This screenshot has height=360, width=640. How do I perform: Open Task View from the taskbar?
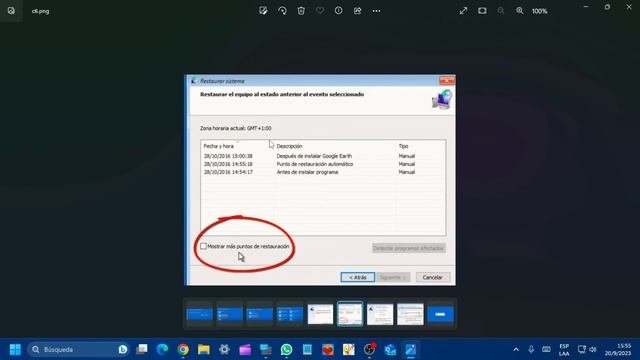[x=142, y=349]
